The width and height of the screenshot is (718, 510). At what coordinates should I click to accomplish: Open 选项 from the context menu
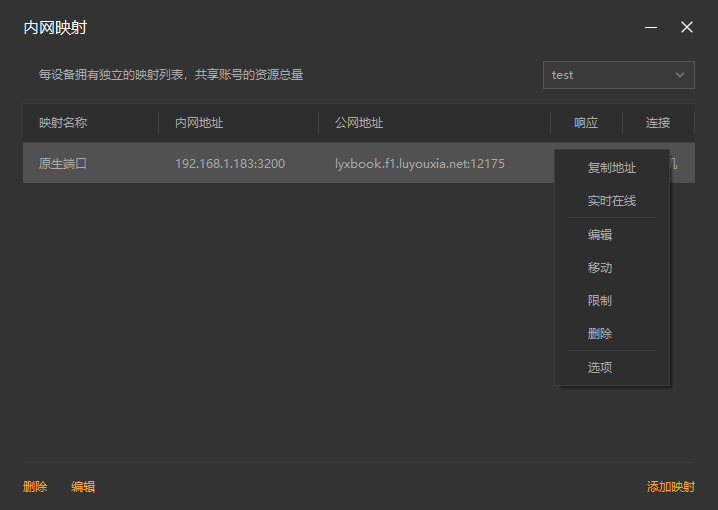tap(600, 368)
